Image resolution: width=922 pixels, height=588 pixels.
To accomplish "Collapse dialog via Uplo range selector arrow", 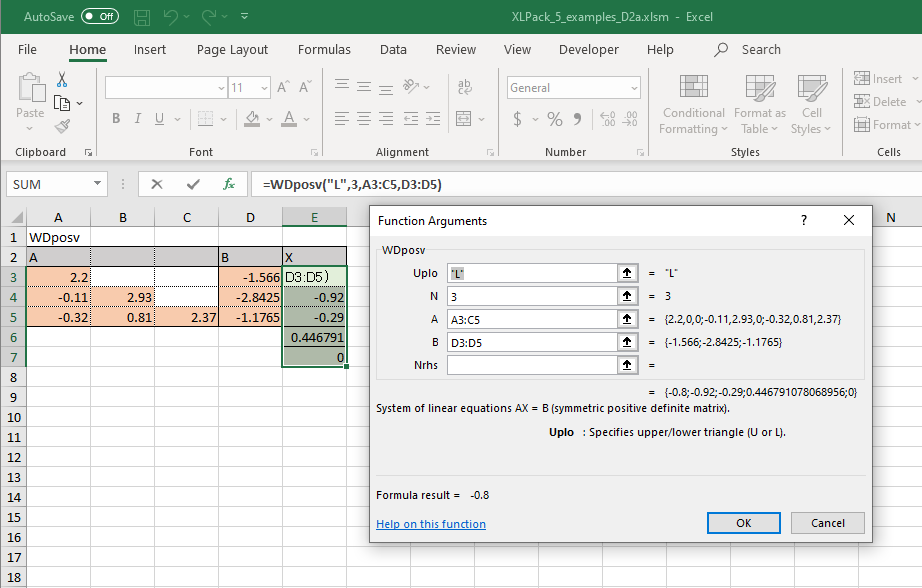I will [x=627, y=273].
